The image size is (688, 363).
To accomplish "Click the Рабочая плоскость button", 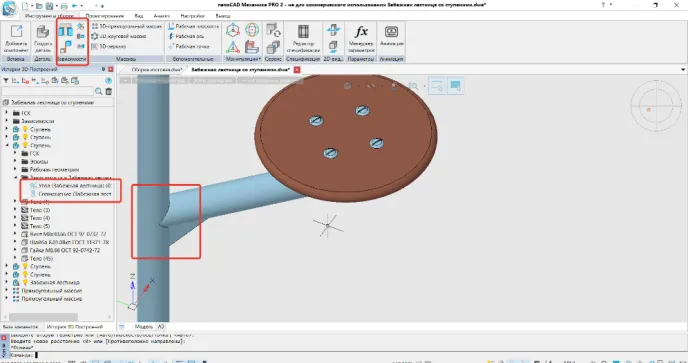I will [194, 26].
